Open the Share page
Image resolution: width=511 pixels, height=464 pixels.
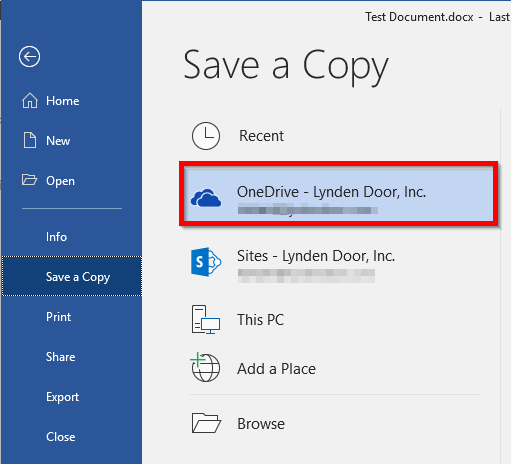coord(71,357)
